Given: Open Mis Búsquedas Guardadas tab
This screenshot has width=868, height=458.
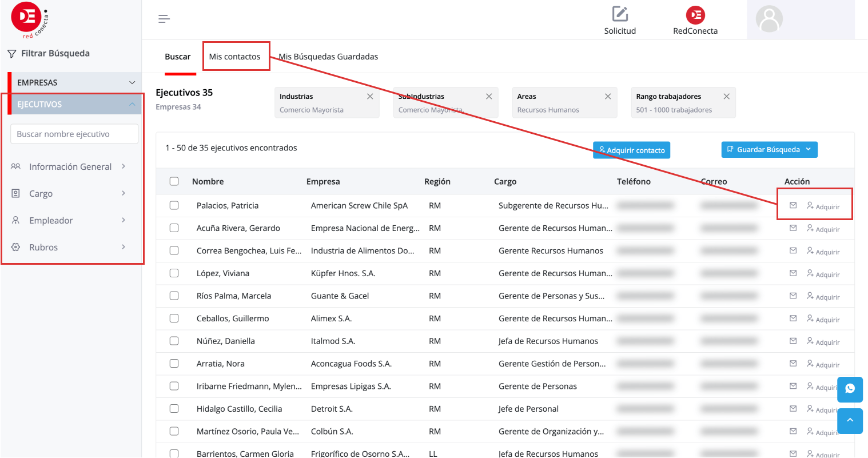Looking at the screenshot, I should tap(328, 57).
